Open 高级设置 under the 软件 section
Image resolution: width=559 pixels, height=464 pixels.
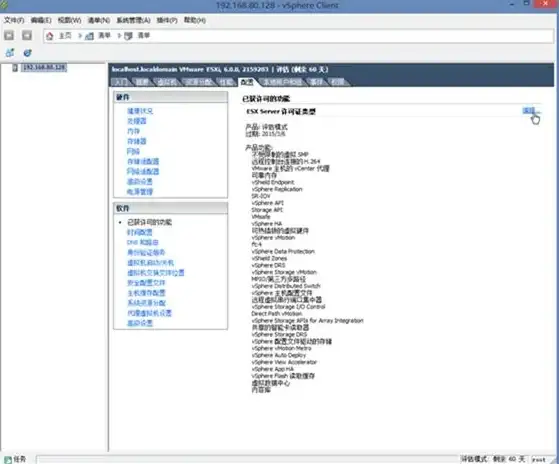(140, 323)
